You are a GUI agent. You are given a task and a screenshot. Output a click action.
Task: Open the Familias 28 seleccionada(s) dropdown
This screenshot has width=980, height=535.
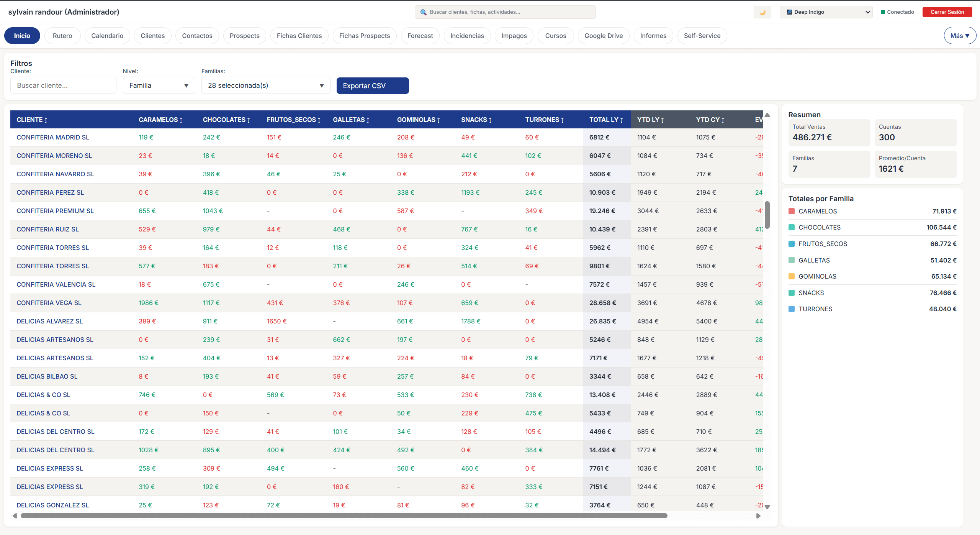tap(266, 85)
